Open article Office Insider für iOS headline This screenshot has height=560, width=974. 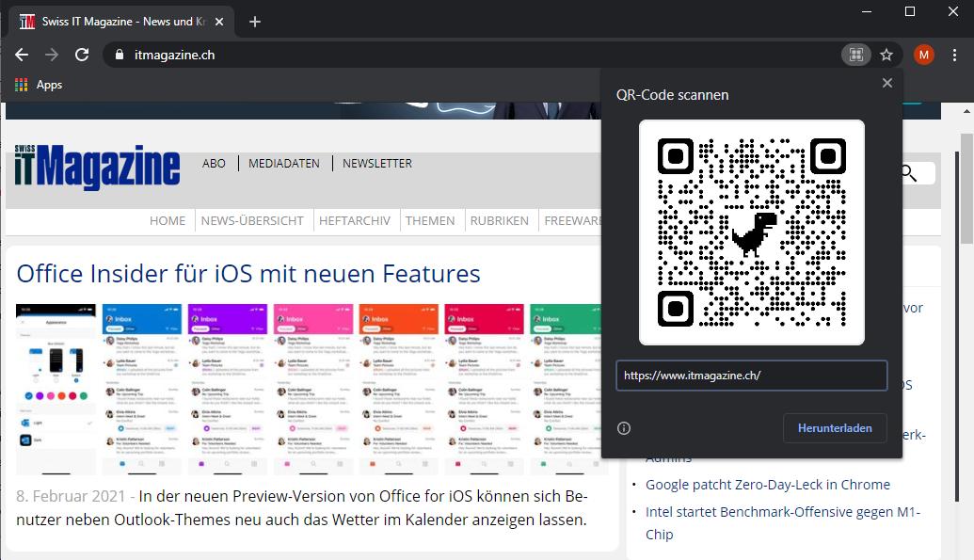pyautogui.click(x=248, y=274)
